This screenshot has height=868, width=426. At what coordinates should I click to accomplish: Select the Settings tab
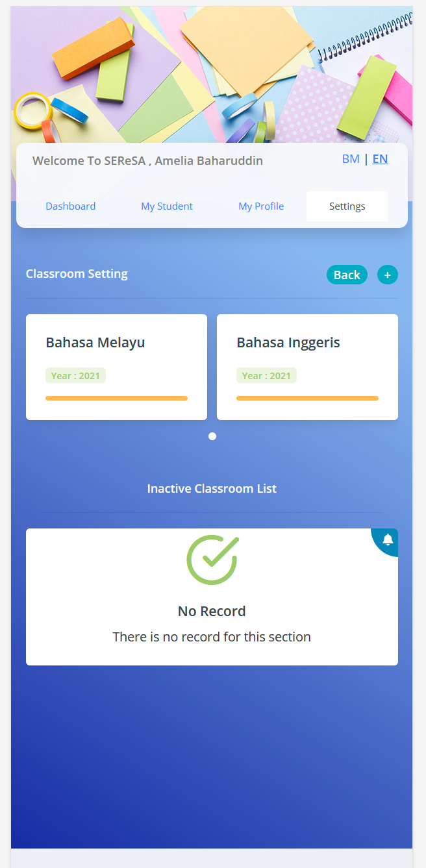tap(347, 206)
